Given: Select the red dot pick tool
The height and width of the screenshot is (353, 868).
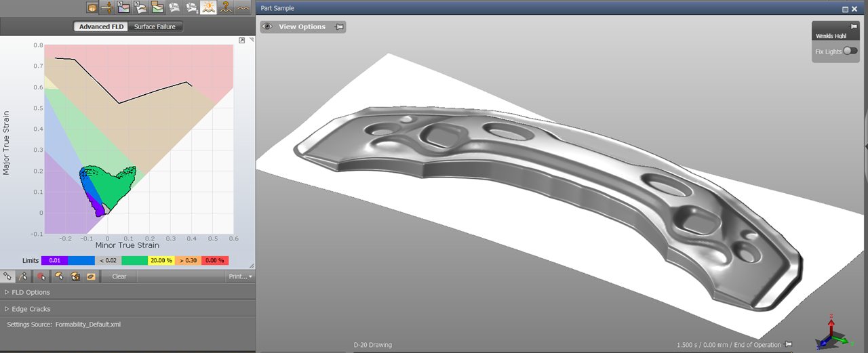Looking at the screenshot, I should [41, 276].
